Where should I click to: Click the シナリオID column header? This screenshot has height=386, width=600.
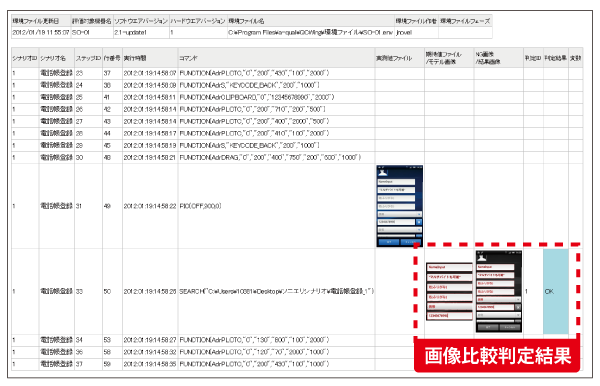[x=25, y=58]
